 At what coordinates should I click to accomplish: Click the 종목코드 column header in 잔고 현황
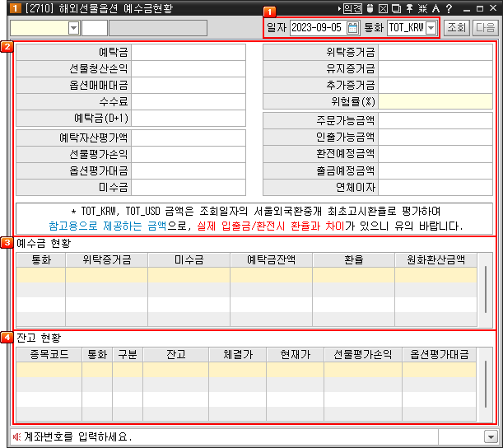tap(49, 355)
